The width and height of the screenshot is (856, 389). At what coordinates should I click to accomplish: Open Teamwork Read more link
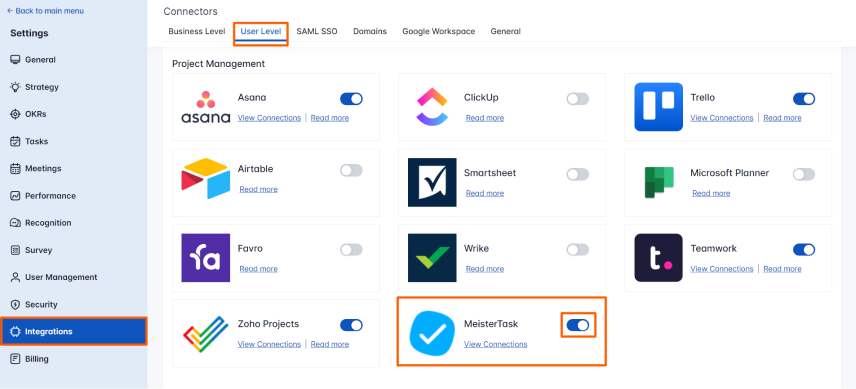point(782,269)
